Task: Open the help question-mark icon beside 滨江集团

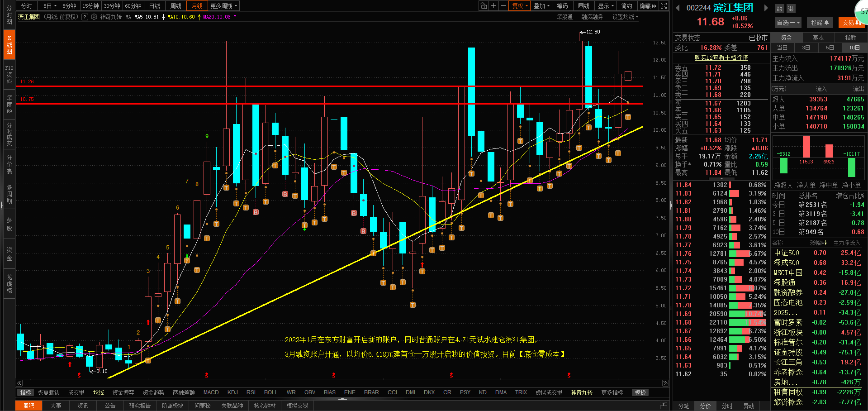Action: 85,17
